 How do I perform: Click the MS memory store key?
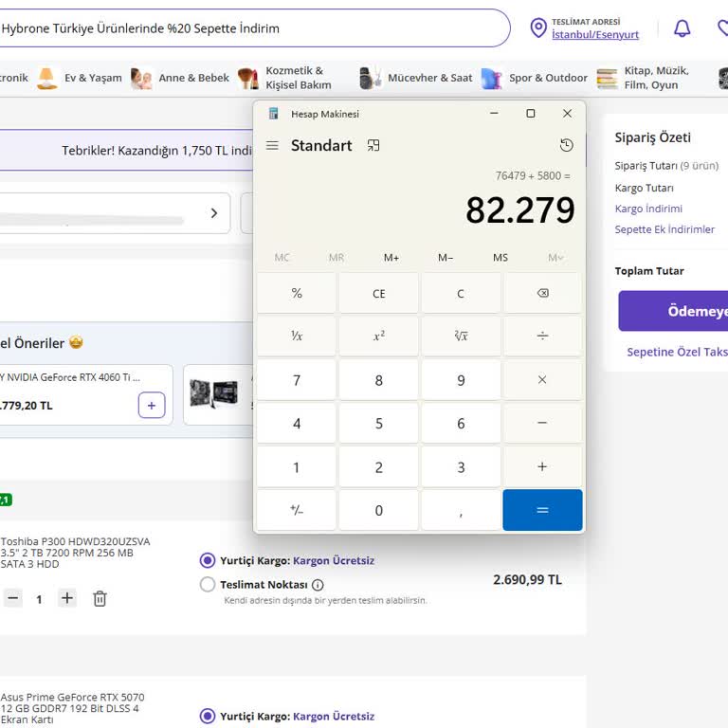coord(500,257)
